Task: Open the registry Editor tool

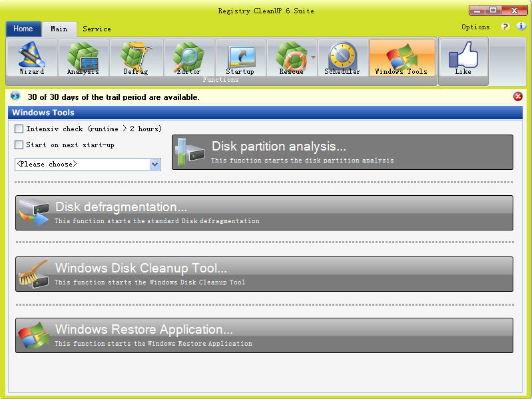Action: tap(189, 58)
